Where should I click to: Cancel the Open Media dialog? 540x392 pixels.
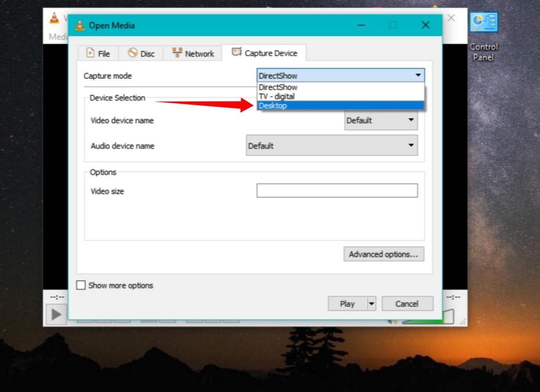click(x=407, y=303)
